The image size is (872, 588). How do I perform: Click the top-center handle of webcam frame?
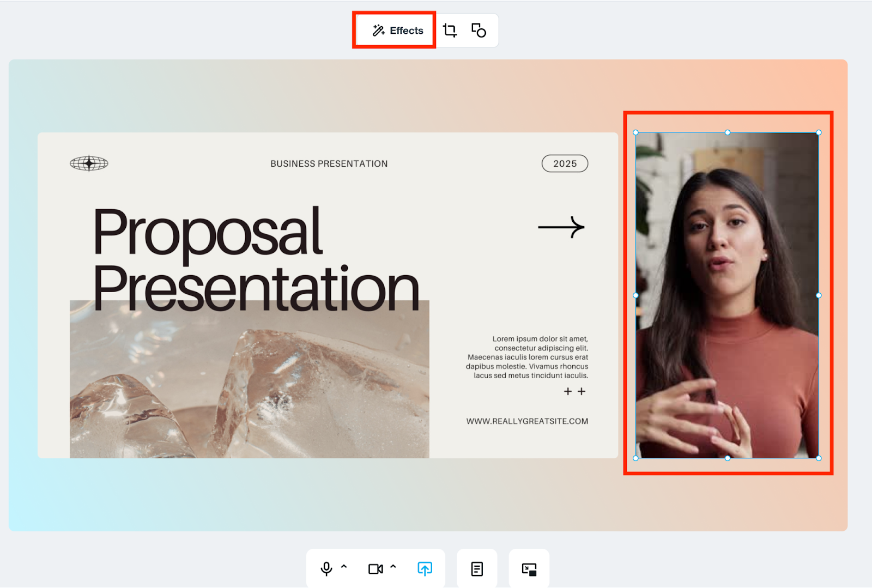[727, 132]
